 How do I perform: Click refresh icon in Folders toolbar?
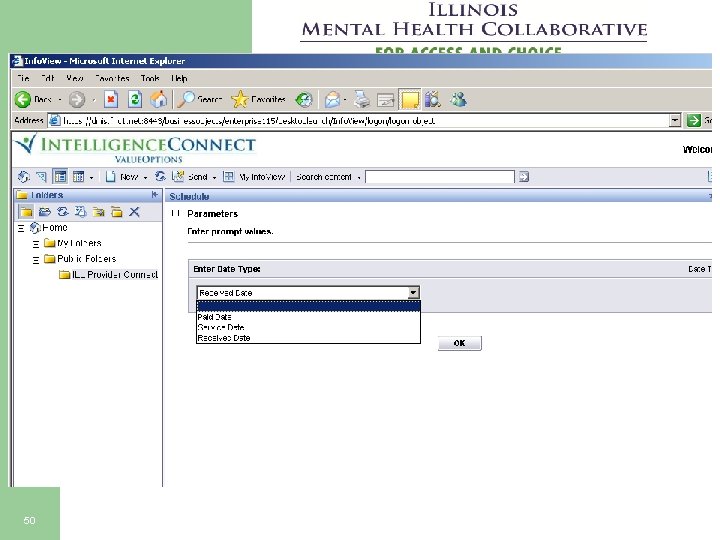(62, 212)
